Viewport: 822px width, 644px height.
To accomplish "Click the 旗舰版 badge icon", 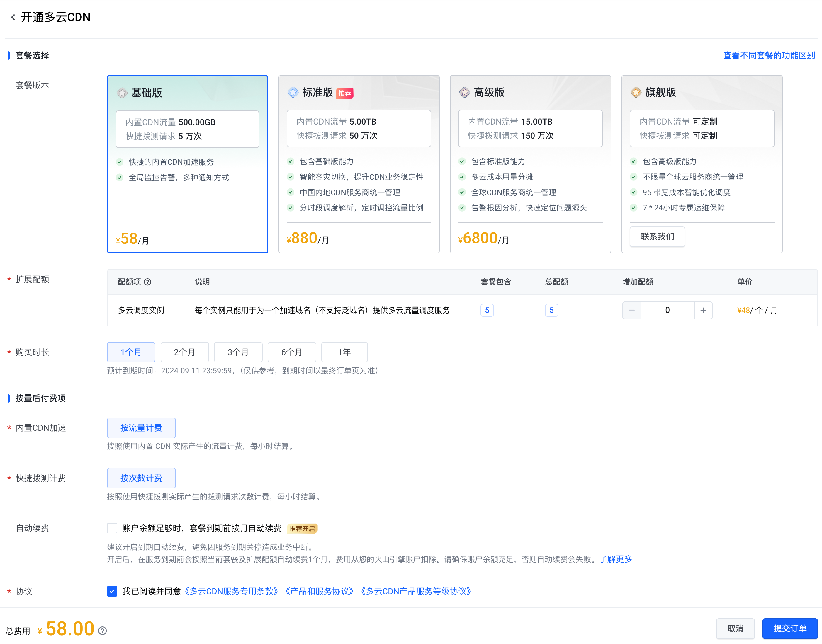I will pos(636,92).
